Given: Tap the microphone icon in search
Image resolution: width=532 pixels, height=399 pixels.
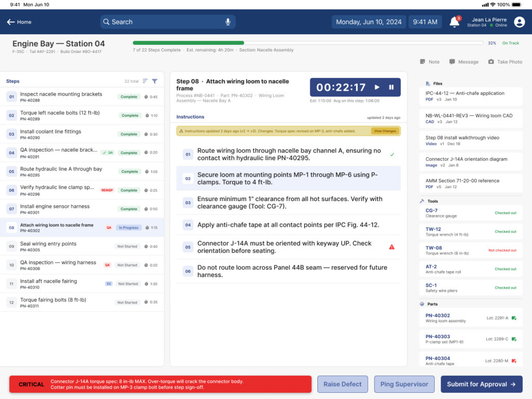Looking at the screenshot, I should pyautogui.click(x=228, y=22).
